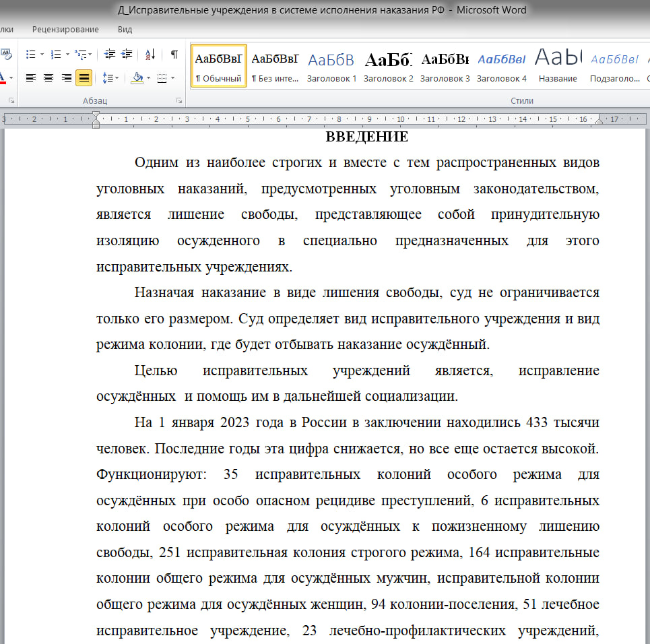Toggle center text alignment
Screen dimensions: 650x644
tap(48, 78)
